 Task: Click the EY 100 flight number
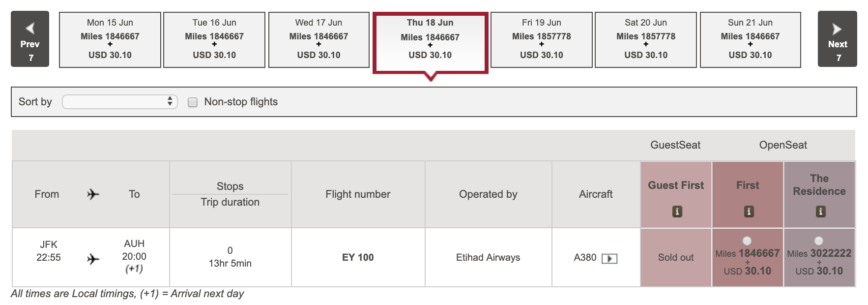pyautogui.click(x=358, y=257)
